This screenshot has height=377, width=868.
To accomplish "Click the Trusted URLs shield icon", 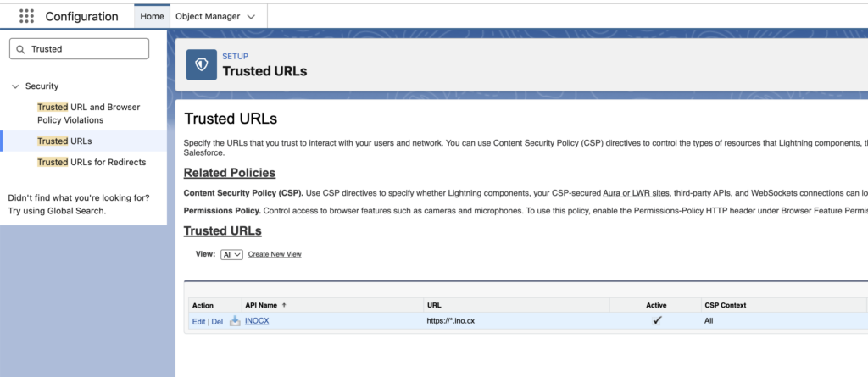I will point(202,64).
